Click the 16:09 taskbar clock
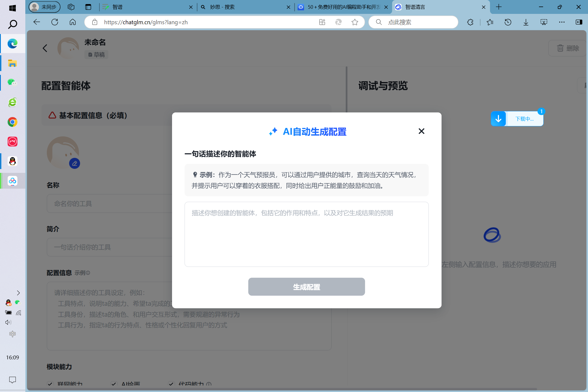This screenshot has height=392, width=588. point(13,357)
